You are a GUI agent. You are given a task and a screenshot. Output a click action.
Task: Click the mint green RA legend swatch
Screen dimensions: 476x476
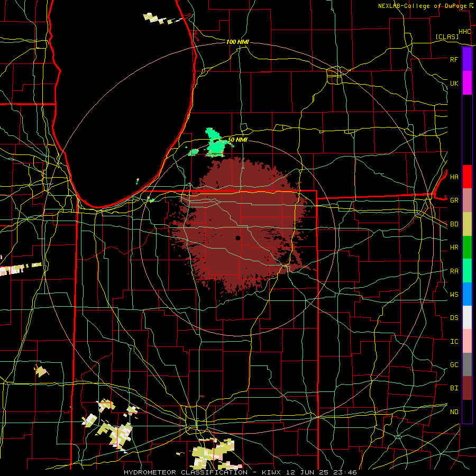467,270
